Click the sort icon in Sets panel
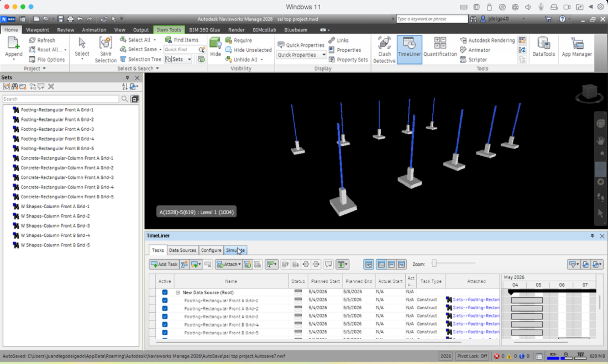 click(125, 87)
